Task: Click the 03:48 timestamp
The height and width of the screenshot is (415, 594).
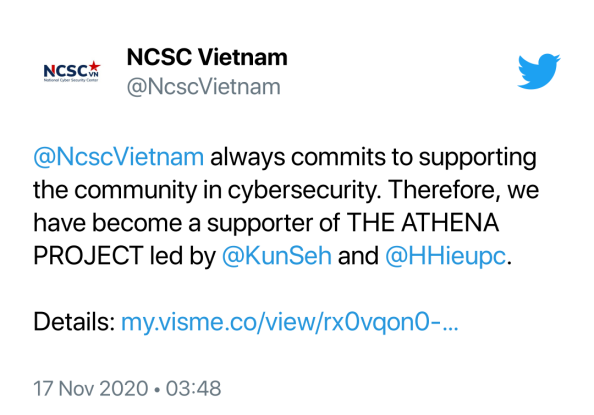Action: pos(193,388)
